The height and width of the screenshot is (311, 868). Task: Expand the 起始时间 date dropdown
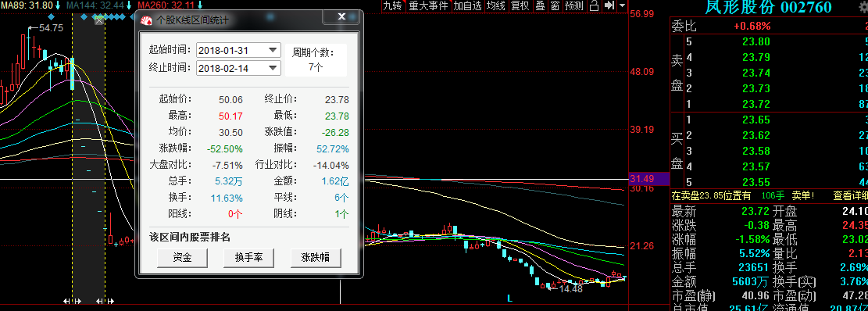tap(273, 50)
